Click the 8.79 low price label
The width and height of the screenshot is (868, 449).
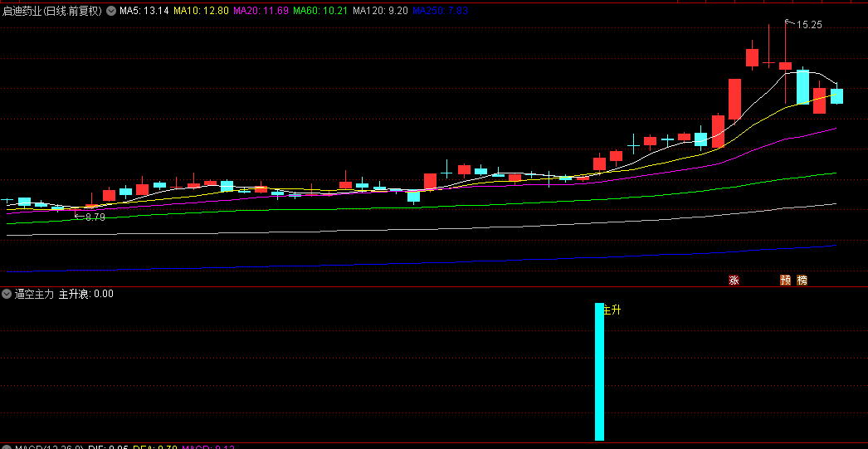tap(95, 217)
